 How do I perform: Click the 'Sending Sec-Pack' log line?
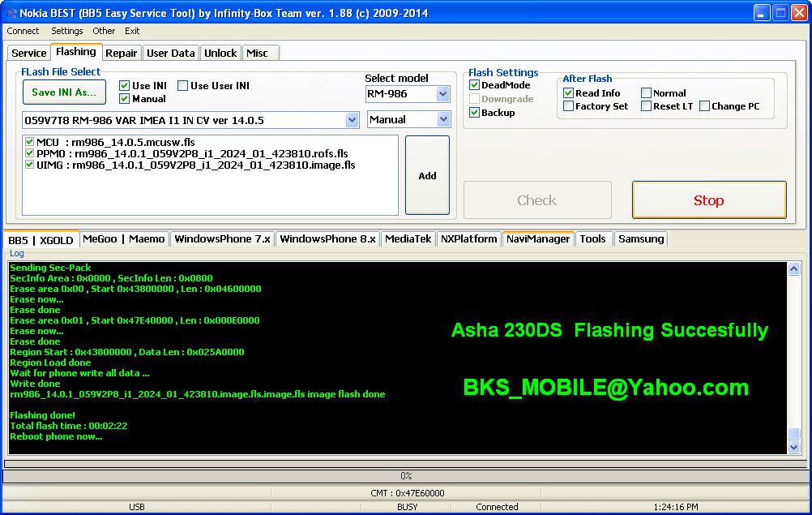point(50,268)
